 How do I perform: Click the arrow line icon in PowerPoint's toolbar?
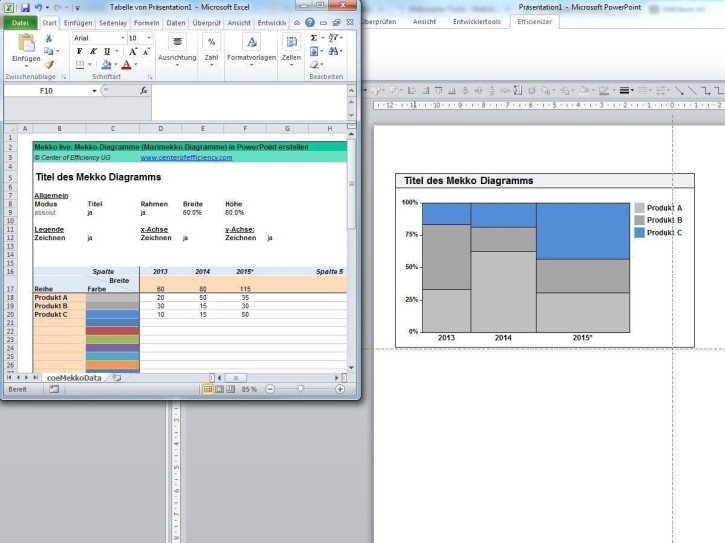coord(679,91)
